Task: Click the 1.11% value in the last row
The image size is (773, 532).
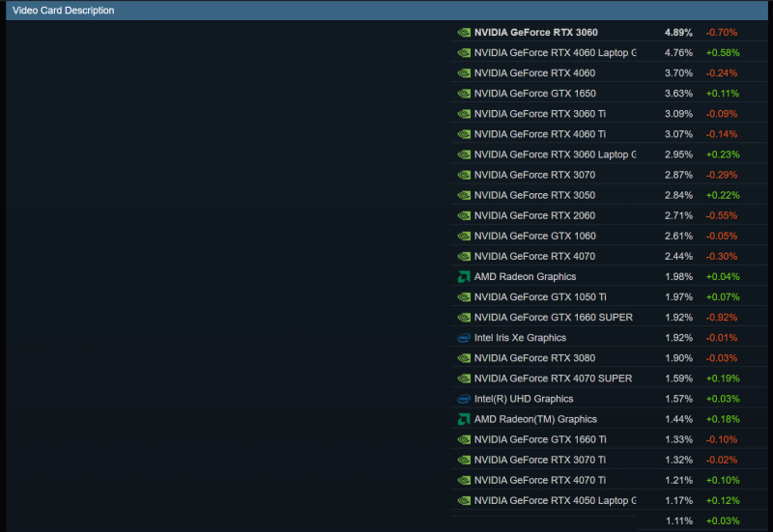Action: click(678, 521)
